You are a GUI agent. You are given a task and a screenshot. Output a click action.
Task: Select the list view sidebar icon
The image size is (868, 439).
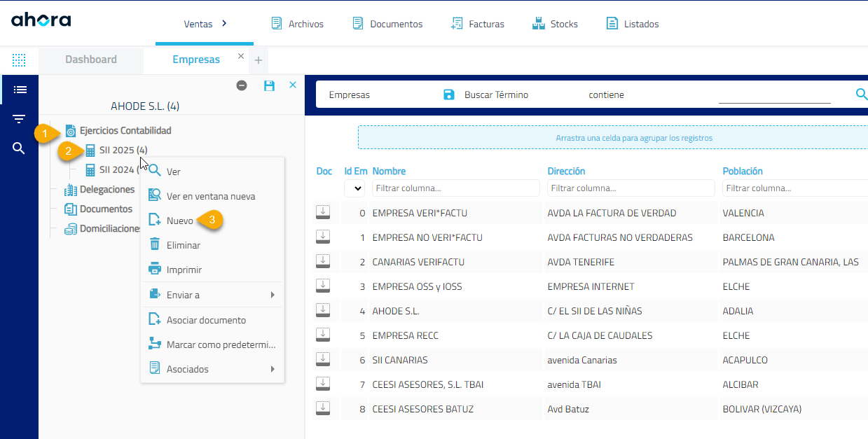pyautogui.click(x=20, y=90)
